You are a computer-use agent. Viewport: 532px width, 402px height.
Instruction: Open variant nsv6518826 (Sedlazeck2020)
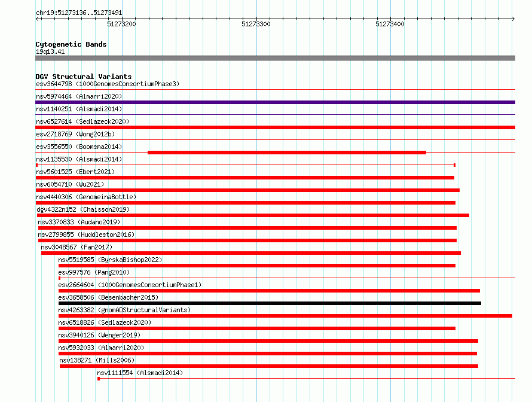pyautogui.click(x=105, y=322)
